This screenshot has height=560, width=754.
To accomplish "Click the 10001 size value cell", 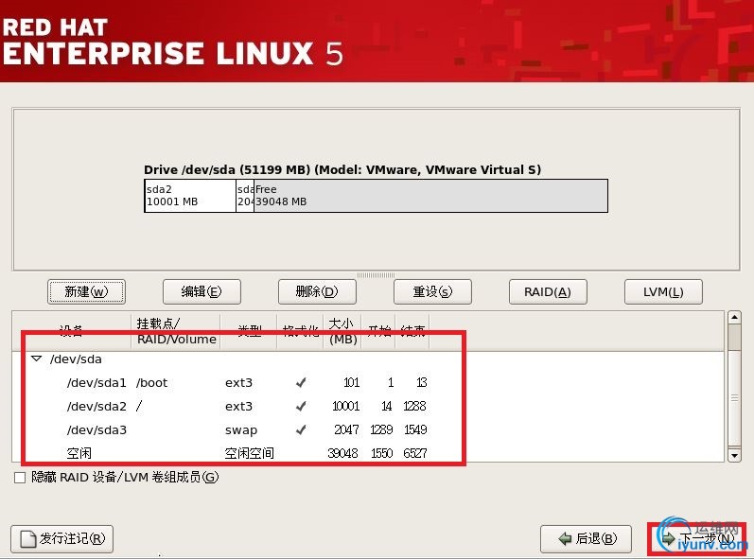I will pyautogui.click(x=345, y=406).
